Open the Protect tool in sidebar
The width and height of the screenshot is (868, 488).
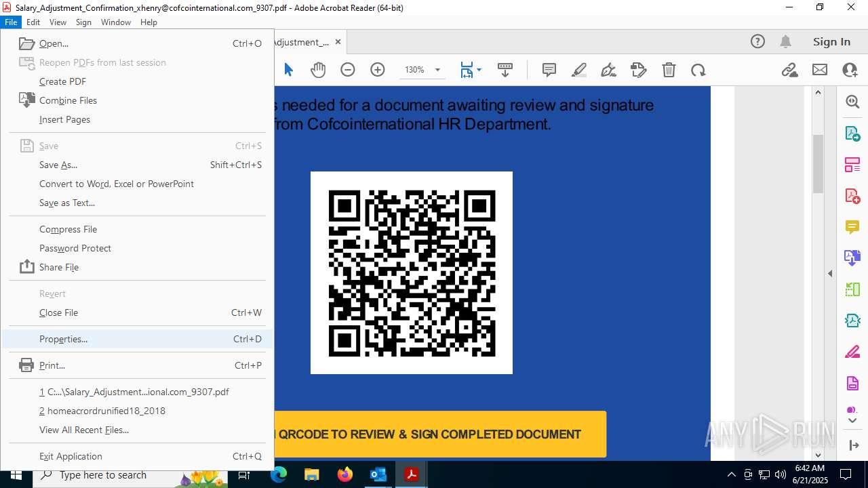[852, 384]
